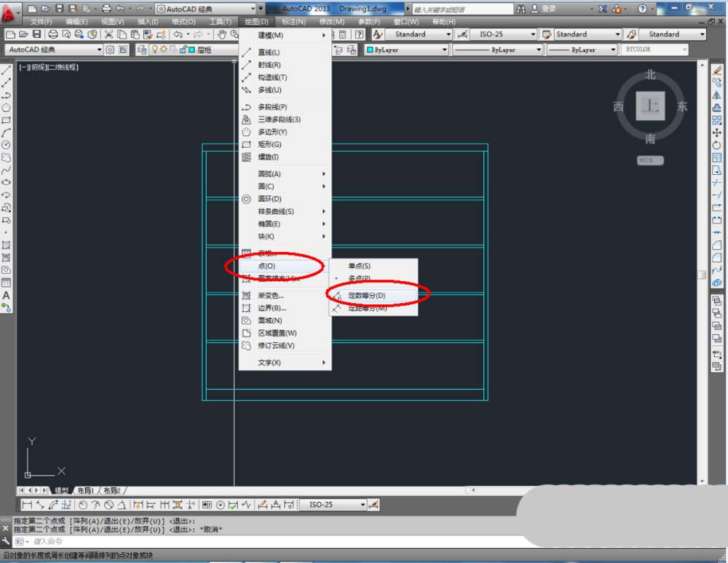Screen dimensions: 728x563
Task: Click the Linear dimension tool icon
Action: (27, 505)
